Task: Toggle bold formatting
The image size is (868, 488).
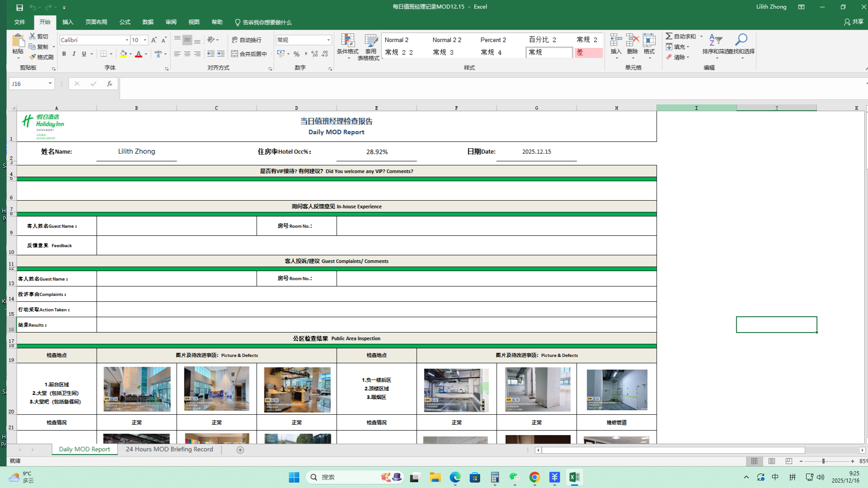Action: [64, 54]
